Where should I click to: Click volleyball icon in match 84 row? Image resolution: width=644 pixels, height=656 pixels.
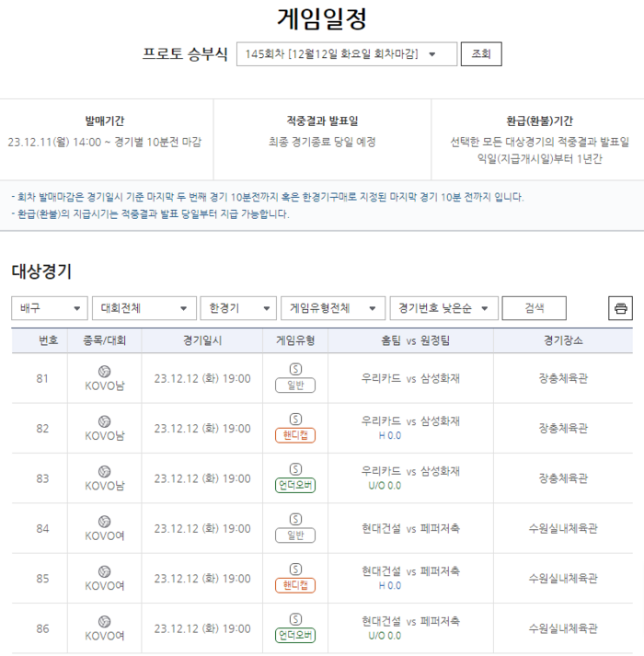[104, 521]
